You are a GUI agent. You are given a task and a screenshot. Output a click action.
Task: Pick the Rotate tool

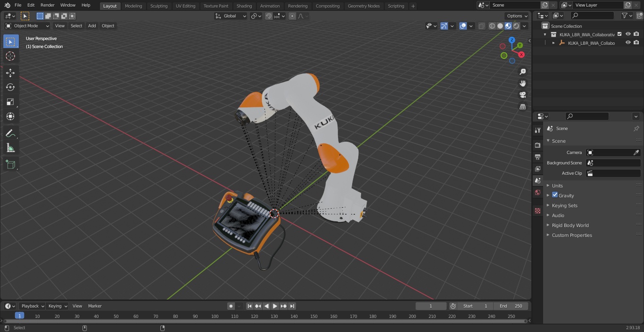coord(10,87)
